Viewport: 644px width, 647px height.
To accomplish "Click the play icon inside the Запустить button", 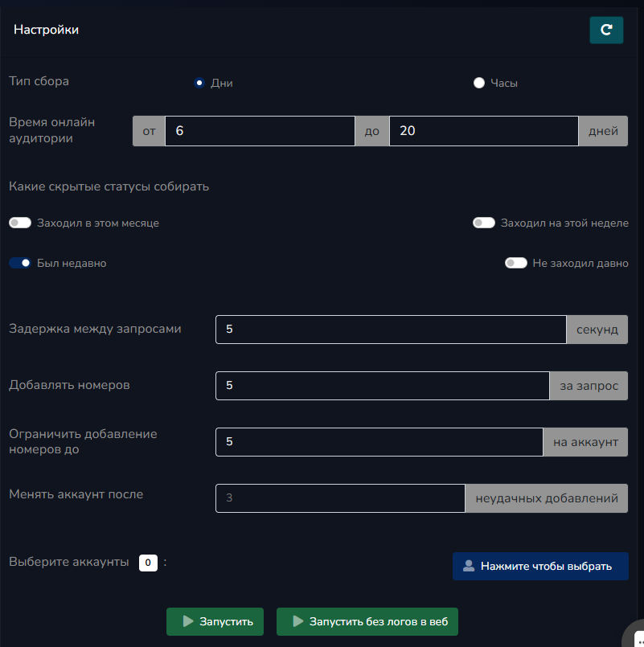I will (x=187, y=621).
